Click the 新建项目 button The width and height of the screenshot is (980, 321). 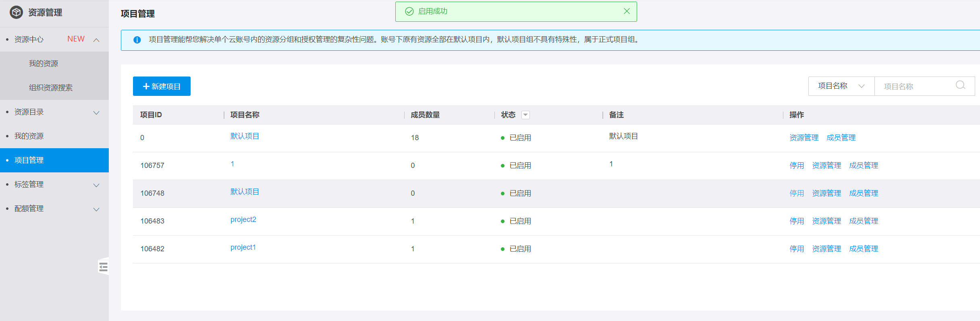(162, 86)
